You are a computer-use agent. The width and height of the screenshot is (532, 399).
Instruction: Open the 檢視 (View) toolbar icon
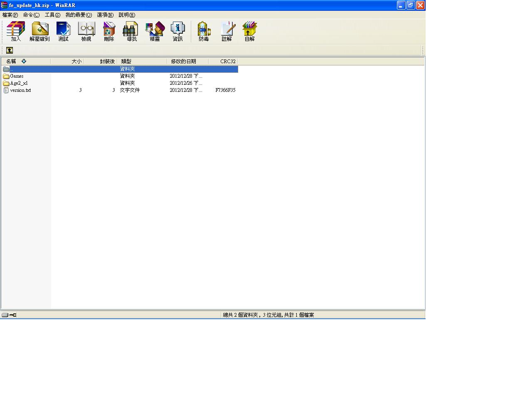coord(86,31)
